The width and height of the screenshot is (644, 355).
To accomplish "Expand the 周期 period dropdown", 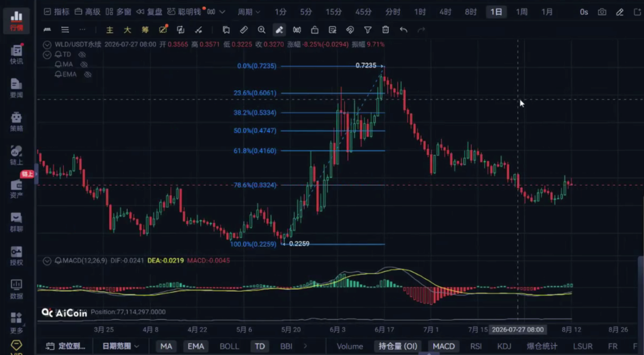I will (249, 12).
